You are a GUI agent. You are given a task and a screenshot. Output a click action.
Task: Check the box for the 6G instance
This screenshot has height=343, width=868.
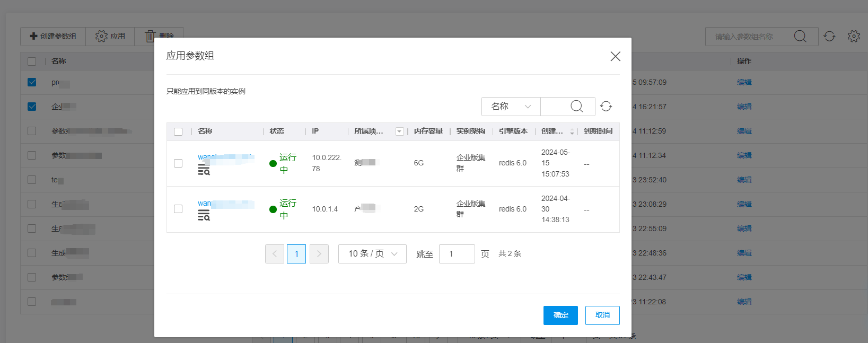(178, 163)
